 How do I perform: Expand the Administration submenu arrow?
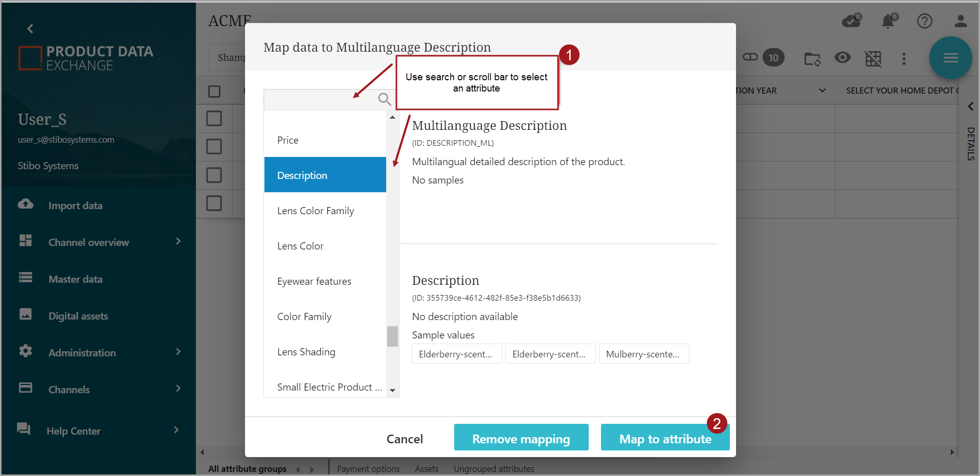click(178, 352)
